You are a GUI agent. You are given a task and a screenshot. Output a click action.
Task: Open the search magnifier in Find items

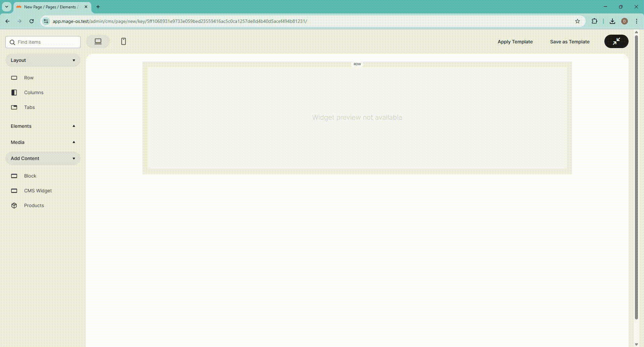click(x=13, y=42)
